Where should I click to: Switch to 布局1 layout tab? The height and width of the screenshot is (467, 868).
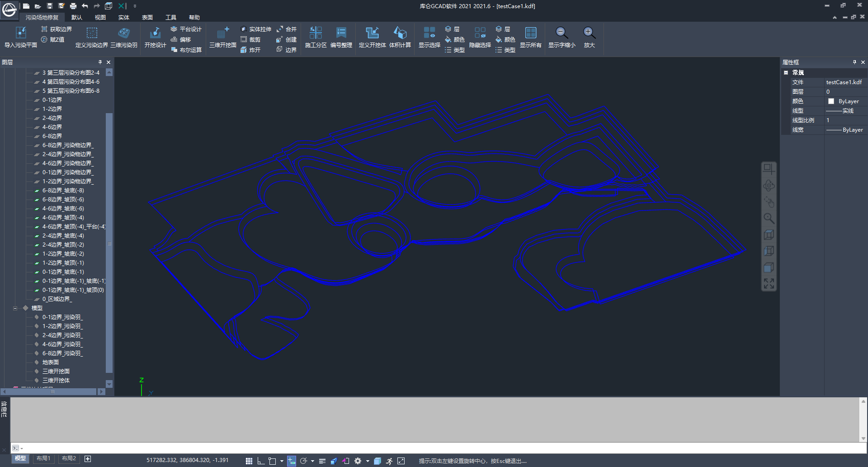coord(43,458)
